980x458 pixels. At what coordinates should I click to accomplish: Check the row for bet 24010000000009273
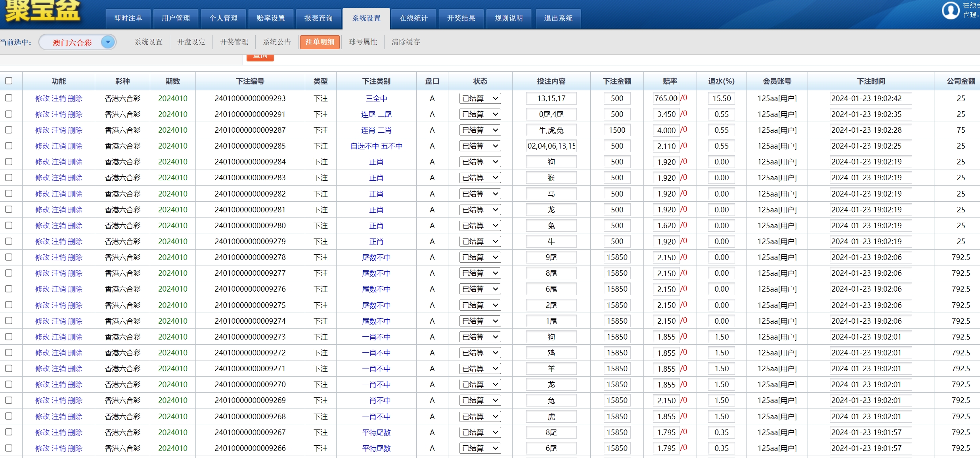click(9, 337)
